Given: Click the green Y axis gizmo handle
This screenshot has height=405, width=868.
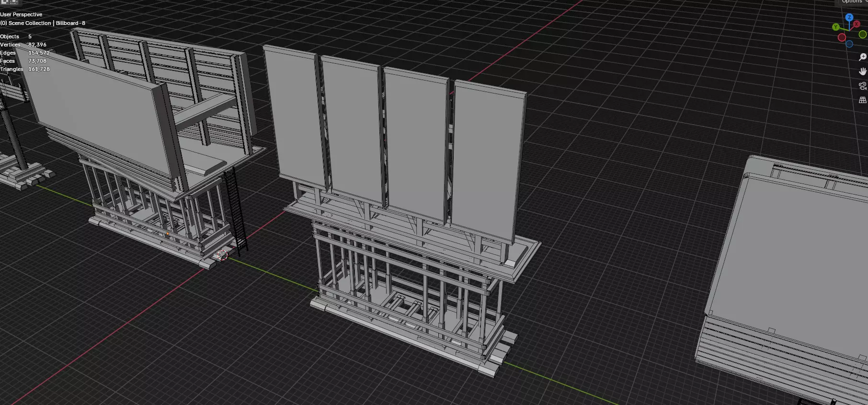Looking at the screenshot, I should (x=836, y=27).
